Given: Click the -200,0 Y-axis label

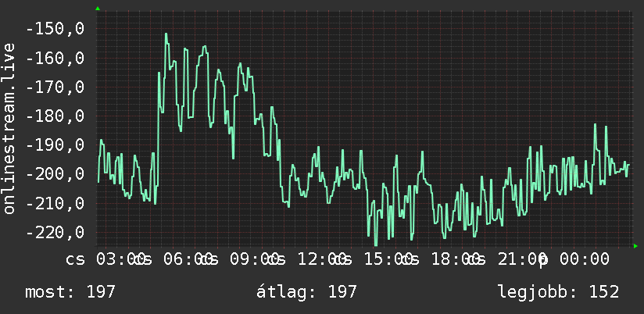Looking at the screenshot, I should [55, 174].
